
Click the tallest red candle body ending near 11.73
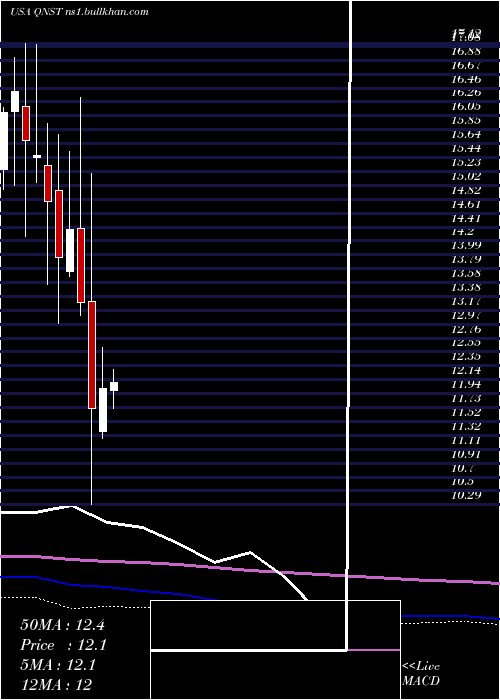92,355
